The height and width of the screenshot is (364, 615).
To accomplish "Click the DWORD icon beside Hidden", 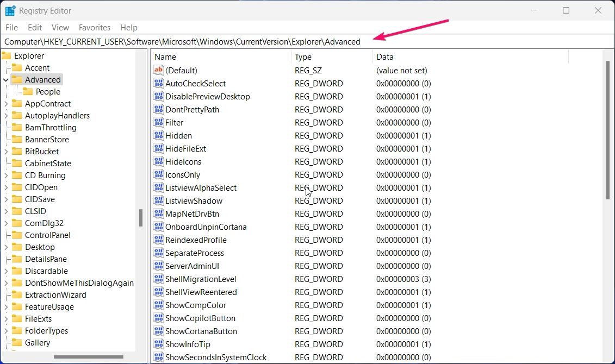I will 158,135.
